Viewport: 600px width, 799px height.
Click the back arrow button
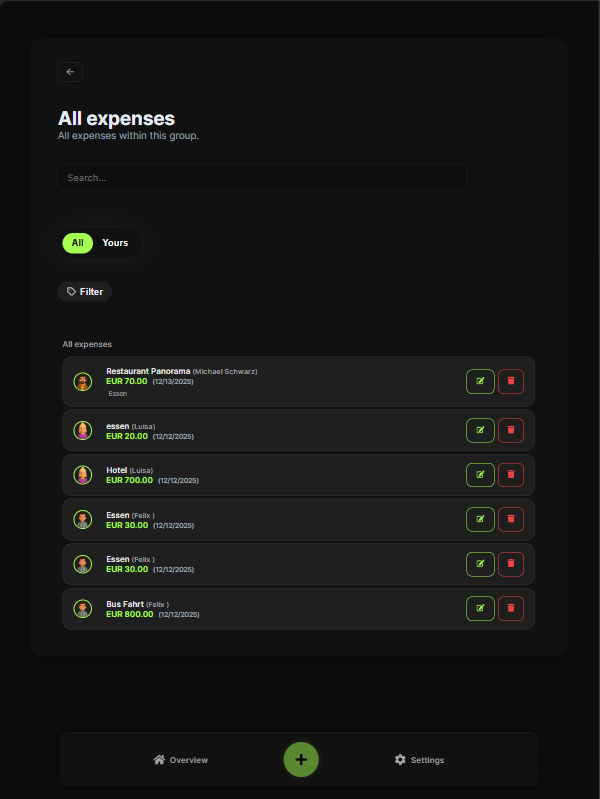pos(70,72)
